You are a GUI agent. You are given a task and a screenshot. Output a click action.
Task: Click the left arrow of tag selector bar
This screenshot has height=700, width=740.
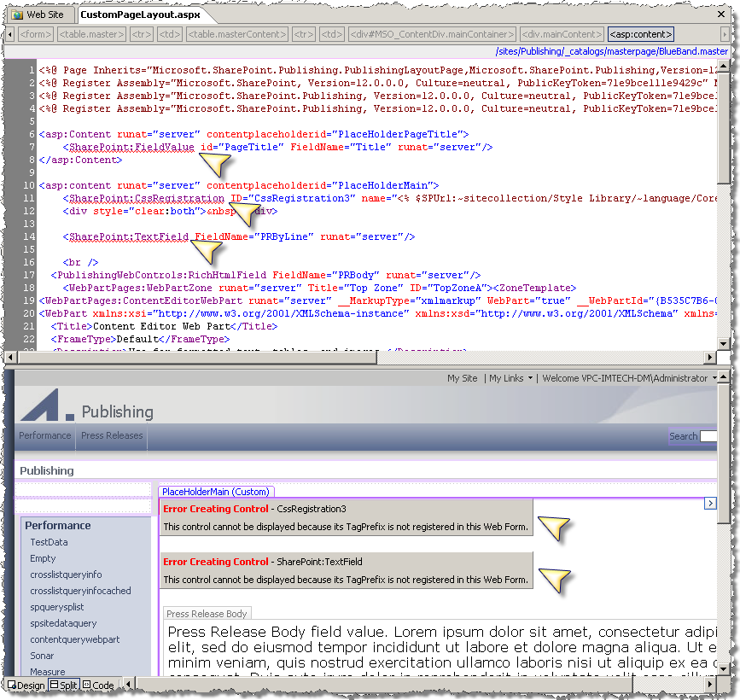click(x=10, y=34)
